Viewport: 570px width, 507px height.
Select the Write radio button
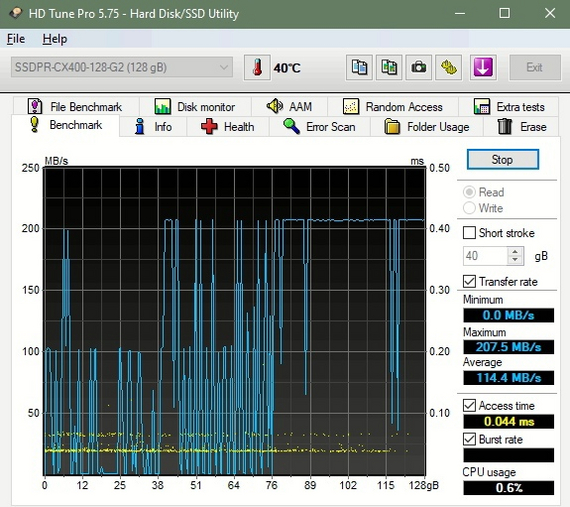pyautogui.click(x=469, y=208)
